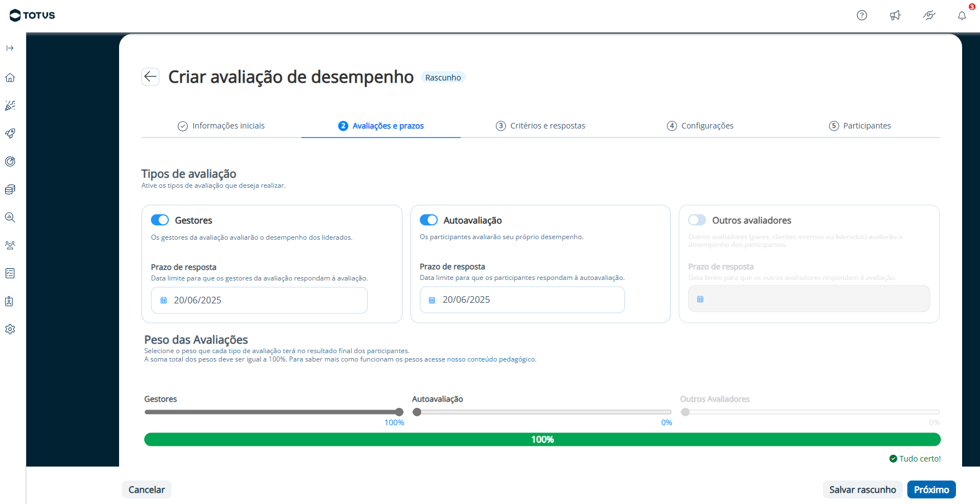Open the help question mark icon
Image resolution: width=980 pixels, height=504 pixels.
click(861, 16)
